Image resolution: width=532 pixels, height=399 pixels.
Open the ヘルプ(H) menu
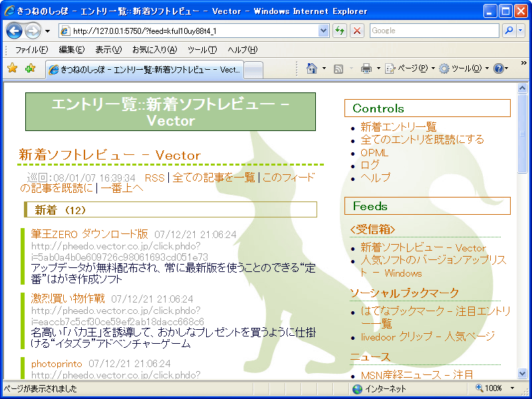coord(243,51)
